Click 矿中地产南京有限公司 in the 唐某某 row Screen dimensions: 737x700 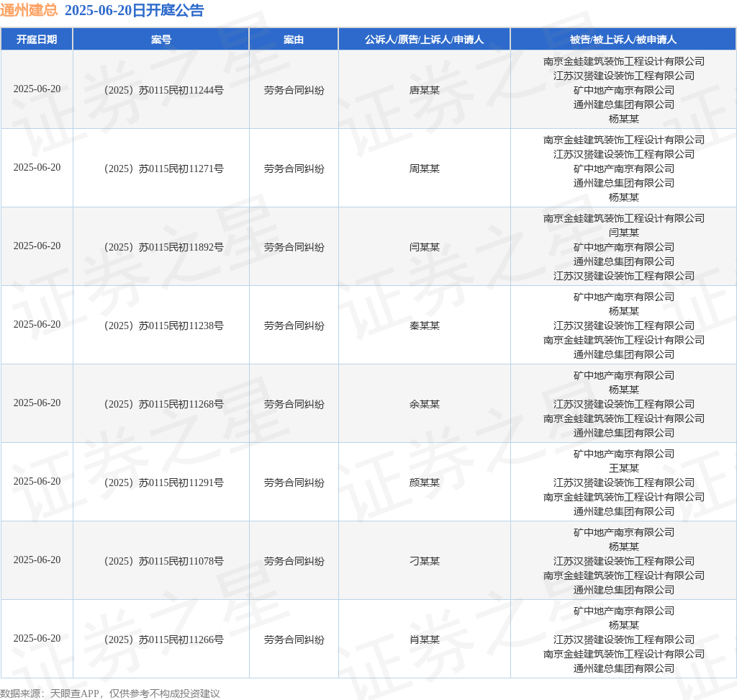pos(623,90)
